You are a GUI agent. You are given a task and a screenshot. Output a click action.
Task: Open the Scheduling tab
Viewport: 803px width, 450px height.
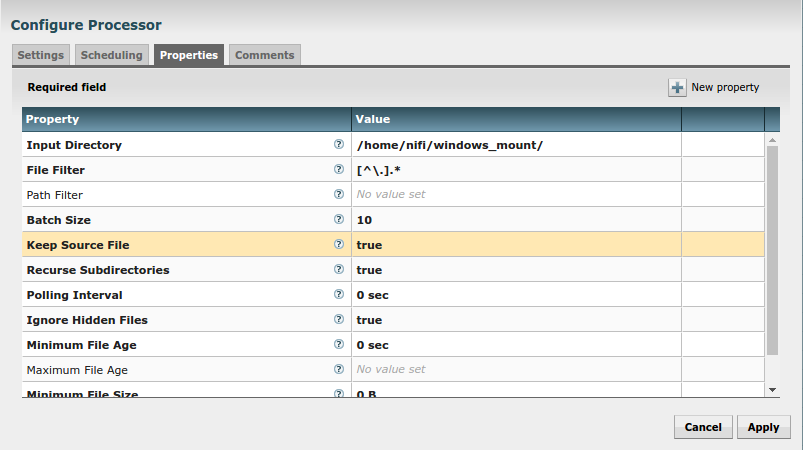click(x=112, y=56)
